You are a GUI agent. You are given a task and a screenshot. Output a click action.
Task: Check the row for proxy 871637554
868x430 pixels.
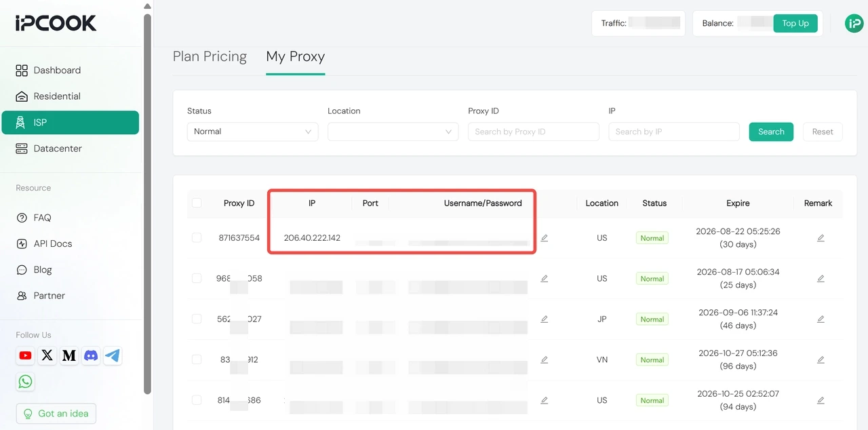[197, 238]
